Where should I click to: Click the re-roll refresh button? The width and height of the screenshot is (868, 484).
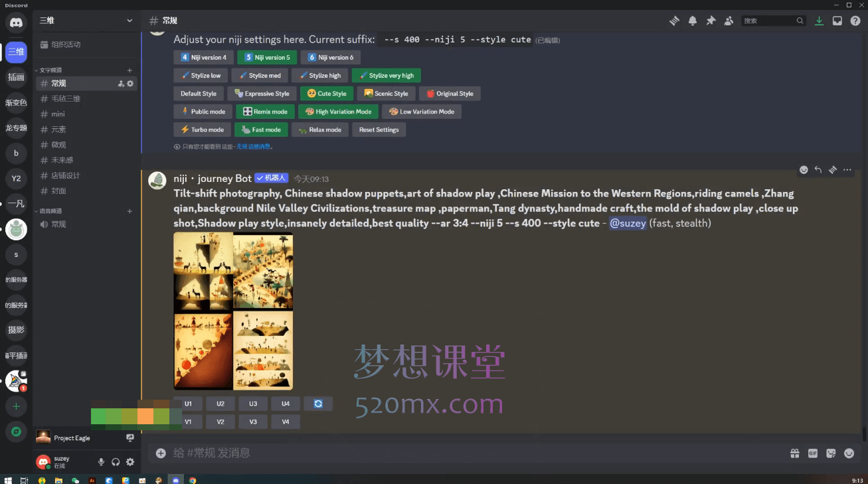click(318, 404)
